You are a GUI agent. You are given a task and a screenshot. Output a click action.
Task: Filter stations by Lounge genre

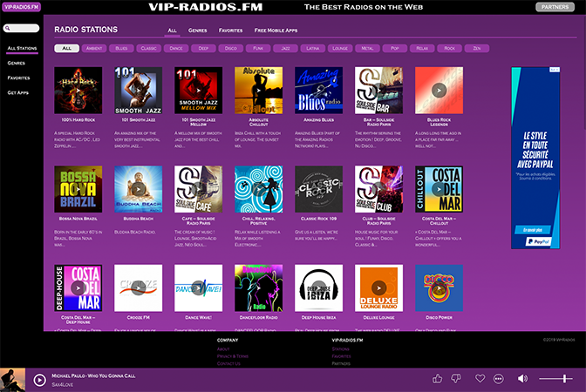[x=340, y=48]
